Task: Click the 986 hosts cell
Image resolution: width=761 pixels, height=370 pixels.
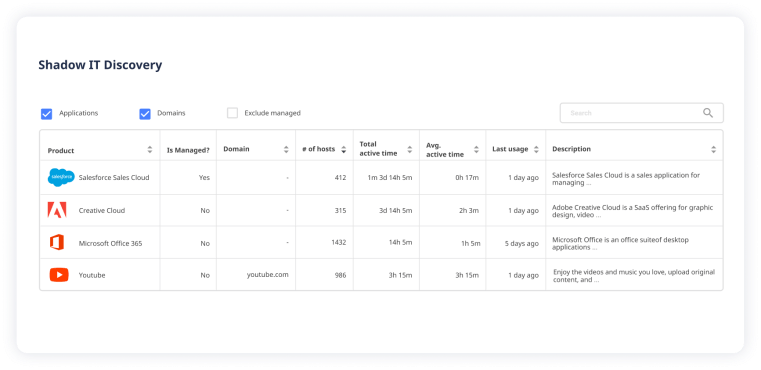Action: [x=341, y=275]
